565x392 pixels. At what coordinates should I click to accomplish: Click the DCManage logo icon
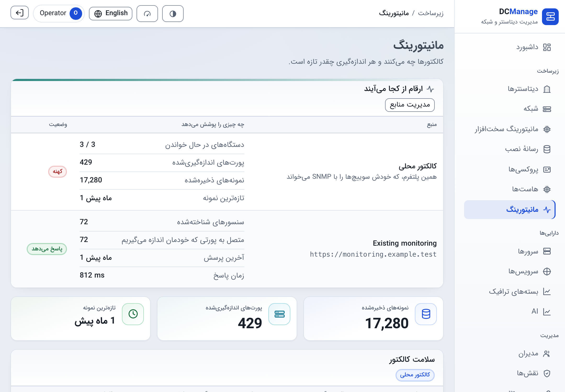550,17
